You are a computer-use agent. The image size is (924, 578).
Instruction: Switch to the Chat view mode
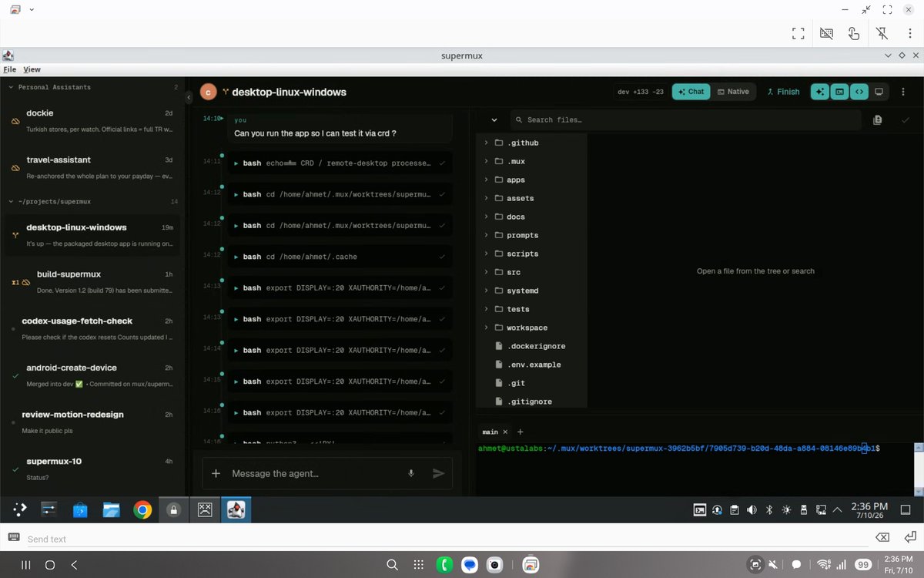[x=691, y=92]
